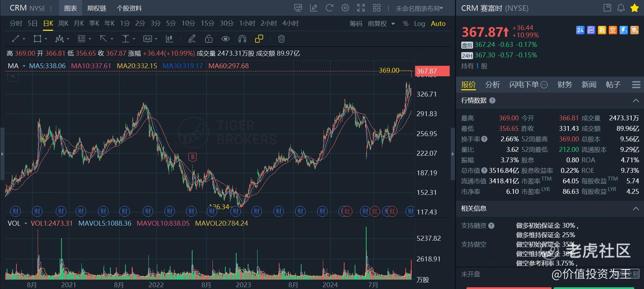Enter fullscreen chart mode
Screen dimensions: 644x289
[x=361, y=8]
